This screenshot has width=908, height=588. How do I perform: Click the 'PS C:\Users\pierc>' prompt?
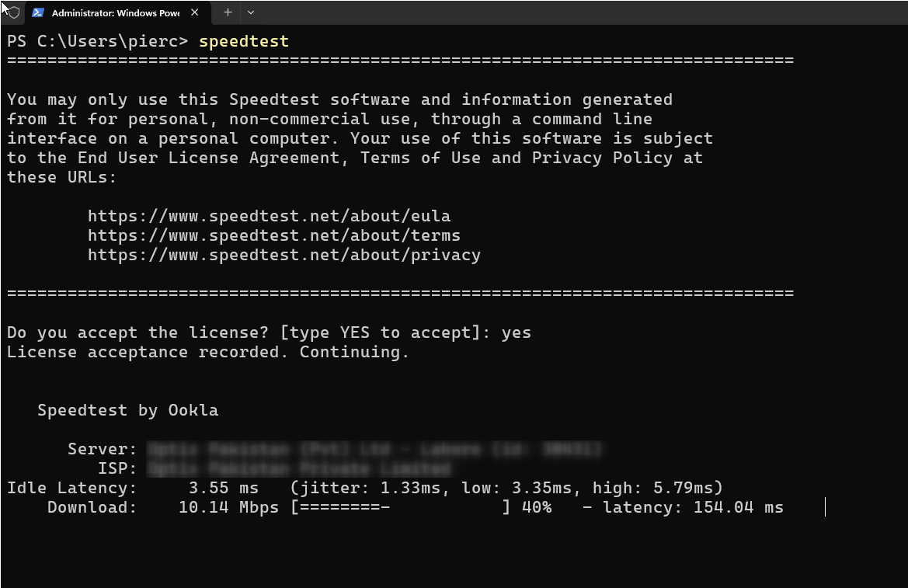tap(98, 41)
